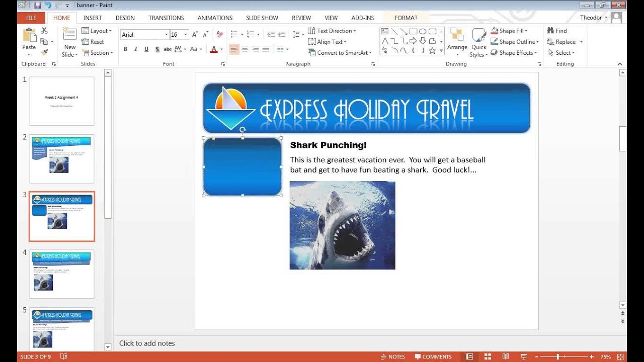The width and height of the screenshot is (644, 362).
Task: Click the Clear All Formatting eraser icon
Action: coord(219,35)
